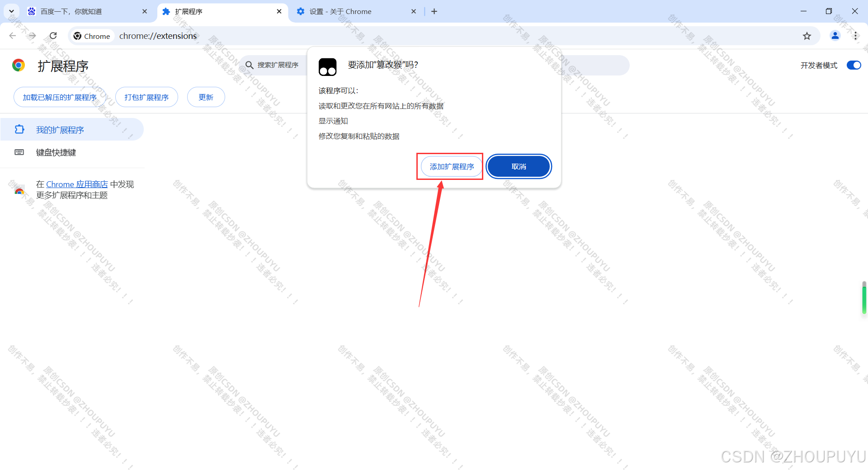Click the keyboard icon beside 键盘快捷键
This screenshot has width=868, height=471.
click(x=19, y=152)
